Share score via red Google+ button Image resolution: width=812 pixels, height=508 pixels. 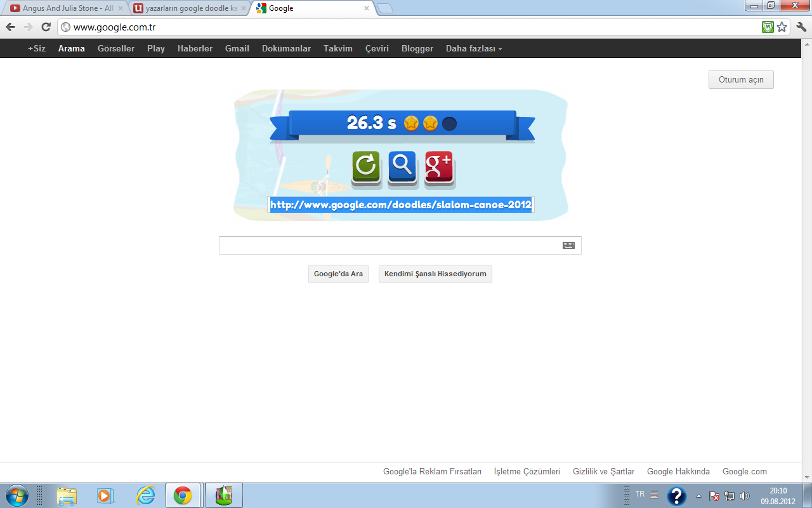pyautogui.click(x=439, y=167)
